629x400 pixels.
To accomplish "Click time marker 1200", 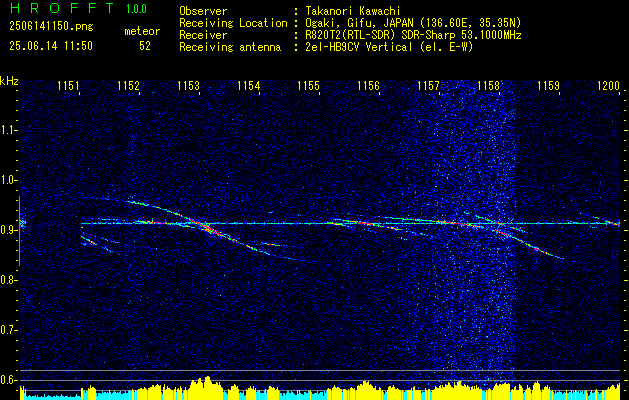I will coord(609,85).
